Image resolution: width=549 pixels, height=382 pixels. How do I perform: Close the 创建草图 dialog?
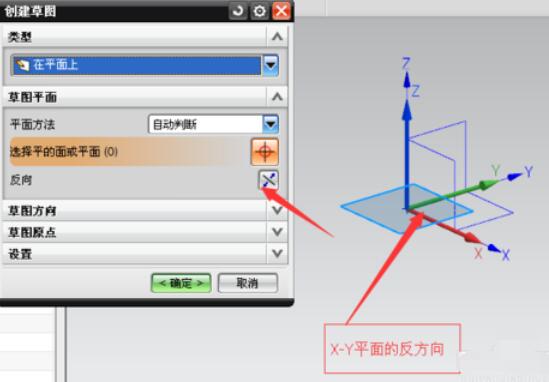pos(282,11)
